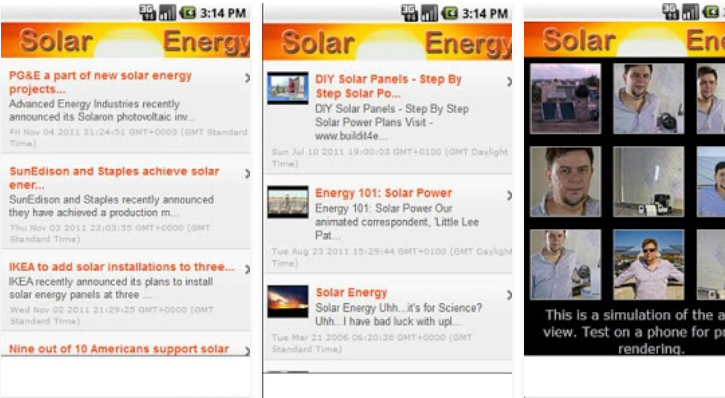Tap the DIY Solar Panels video thumbnail
The height and width of the screenshot is (398, 725).
tap(288, 88)
